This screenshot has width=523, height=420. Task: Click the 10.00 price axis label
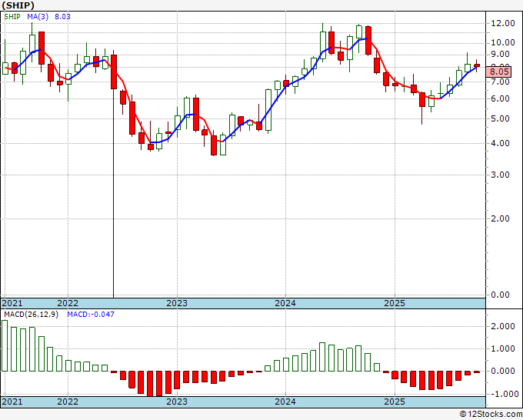[503, 43]
